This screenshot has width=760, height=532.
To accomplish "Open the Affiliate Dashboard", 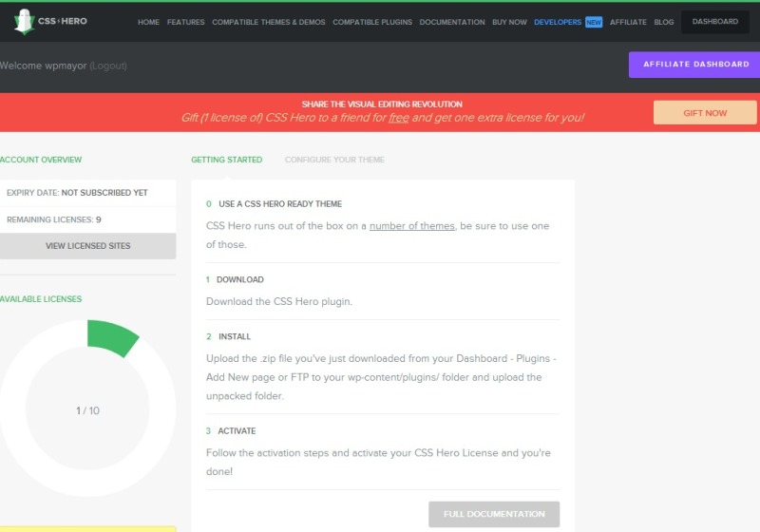I will tap(695, 65).
